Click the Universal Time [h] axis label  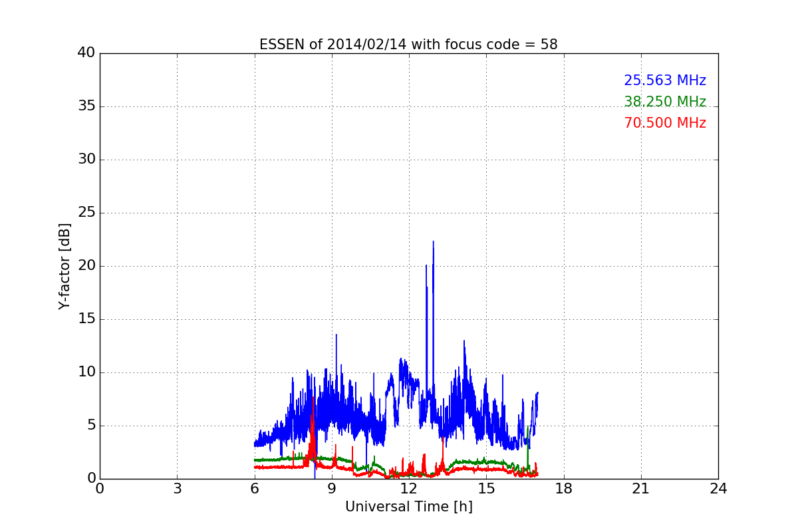pyautogui.click(x=408, y=507)
